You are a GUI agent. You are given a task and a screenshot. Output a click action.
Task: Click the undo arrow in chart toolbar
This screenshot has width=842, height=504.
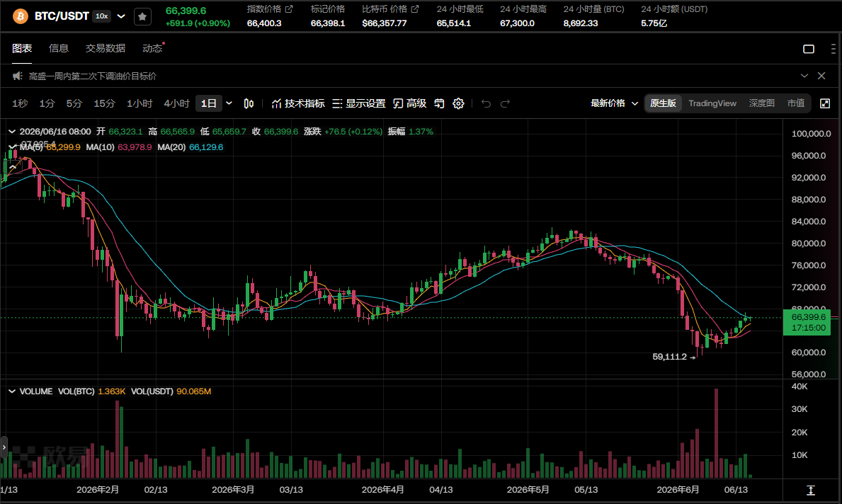(x=486, y=103)
